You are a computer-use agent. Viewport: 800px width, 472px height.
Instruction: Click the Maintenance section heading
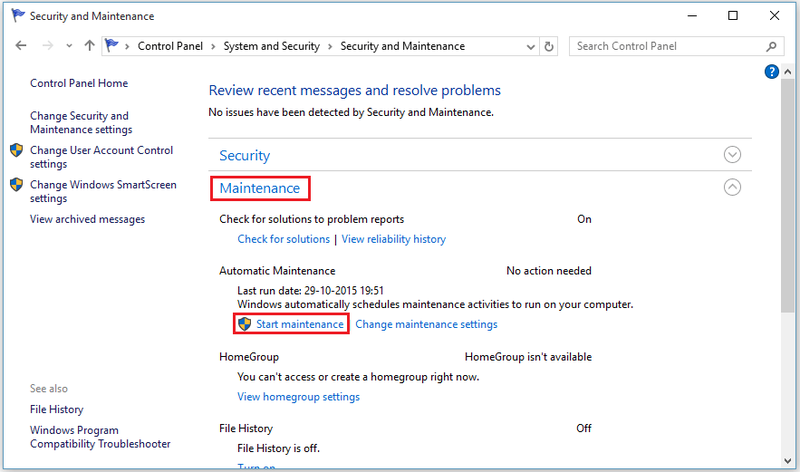(x=260, y=188)
